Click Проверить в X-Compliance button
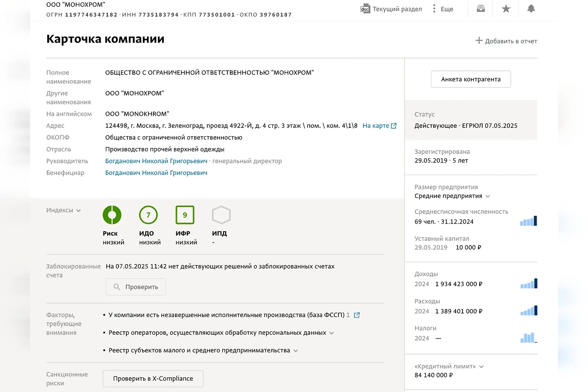This screenshot has width=588, height=392. [x=153, y=378]
